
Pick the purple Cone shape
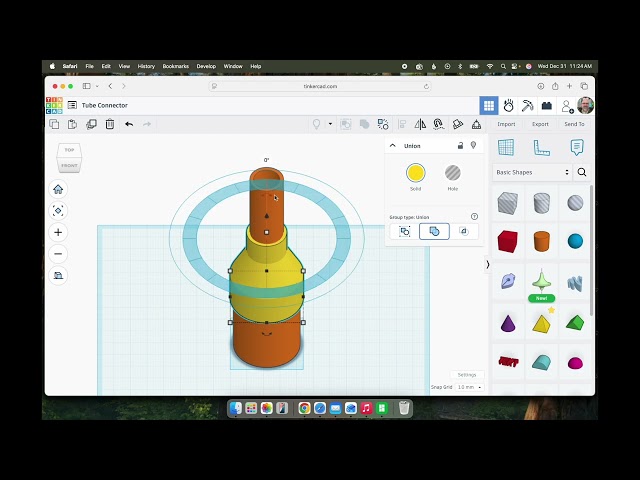pyautogui.click(x=508, y=323)
